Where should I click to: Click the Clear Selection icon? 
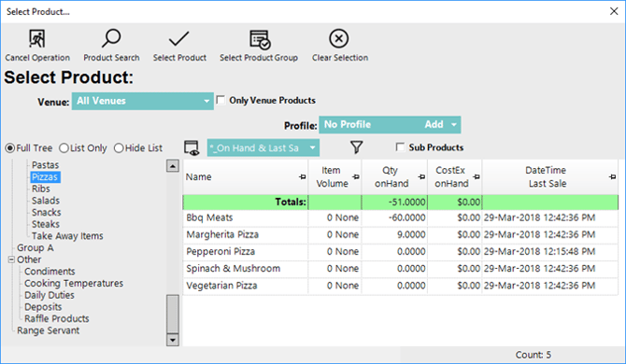pyautogui.click(x=338, y=38)
